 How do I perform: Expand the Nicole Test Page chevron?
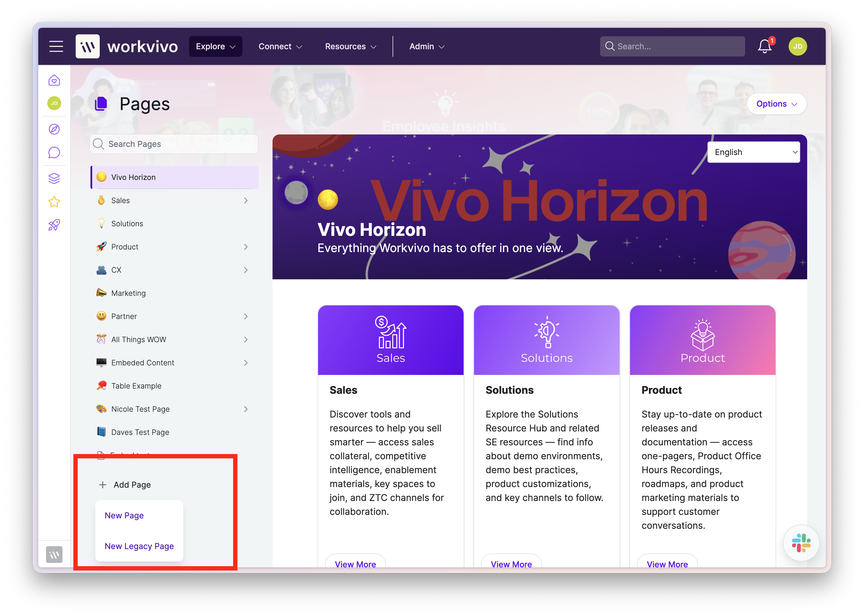coord(246,409)
